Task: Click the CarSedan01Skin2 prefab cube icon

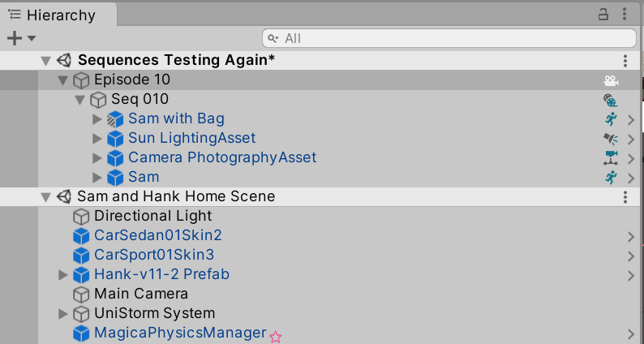Action: coord(81,236)
